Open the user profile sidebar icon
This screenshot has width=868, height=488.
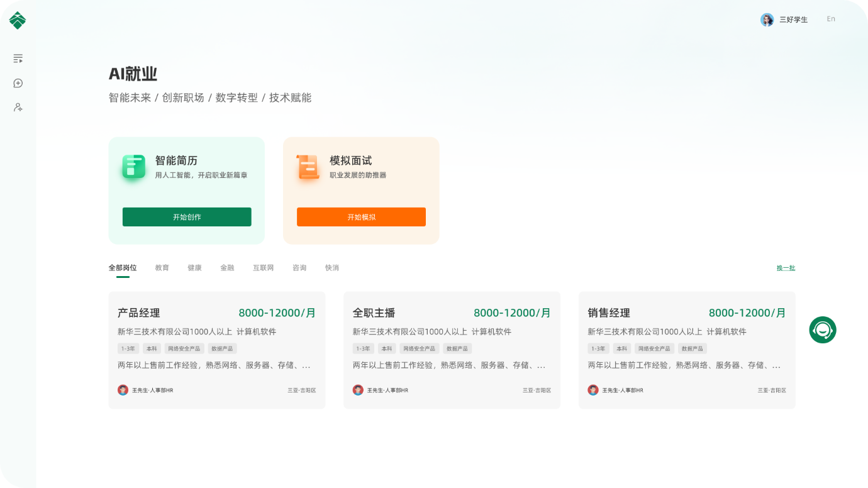18,108
